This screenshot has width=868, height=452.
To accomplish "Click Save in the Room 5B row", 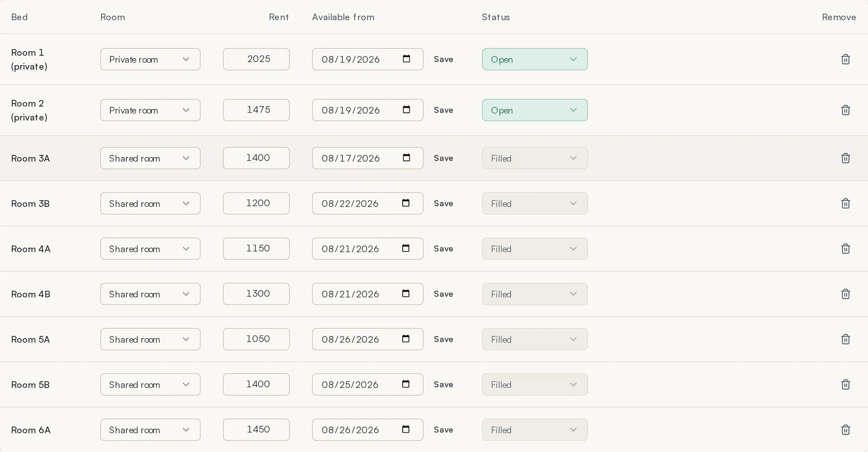I will point(443,385).
